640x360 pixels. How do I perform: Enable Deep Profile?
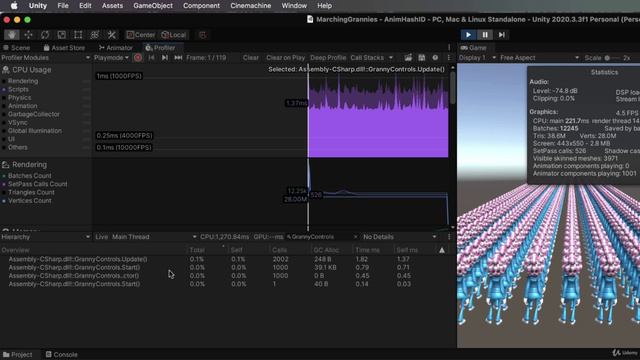click(x=328, y=58)
